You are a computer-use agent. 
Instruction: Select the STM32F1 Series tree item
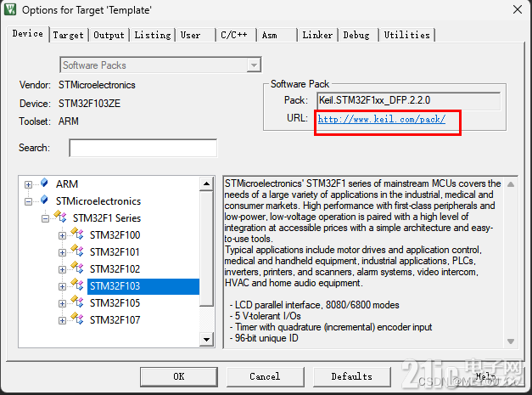pyautogui.click(x=107, y=218)
